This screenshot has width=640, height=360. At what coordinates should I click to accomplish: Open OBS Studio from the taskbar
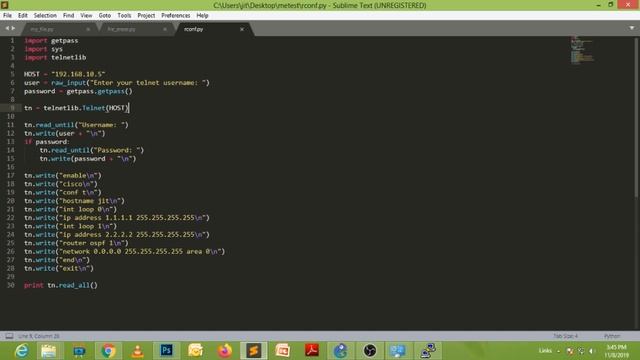[370, 351]
